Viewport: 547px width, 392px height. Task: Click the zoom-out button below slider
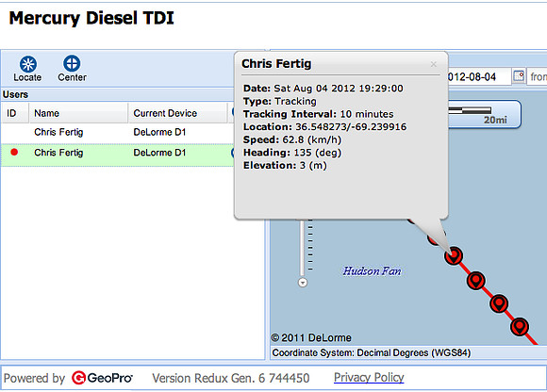coord(303,283)
